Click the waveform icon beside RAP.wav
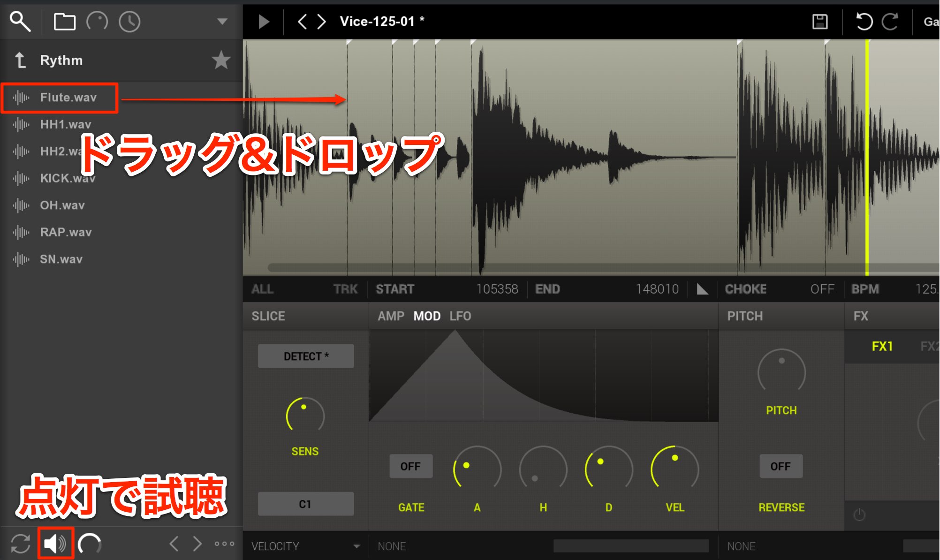This screenshot has width=940, height=560. (x=21, y=232)
